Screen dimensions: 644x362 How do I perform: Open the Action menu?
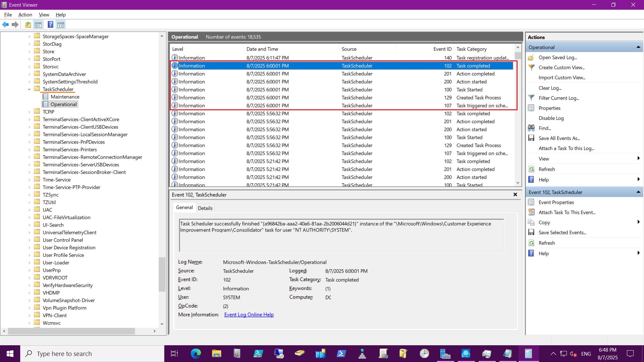click(25, 15)
